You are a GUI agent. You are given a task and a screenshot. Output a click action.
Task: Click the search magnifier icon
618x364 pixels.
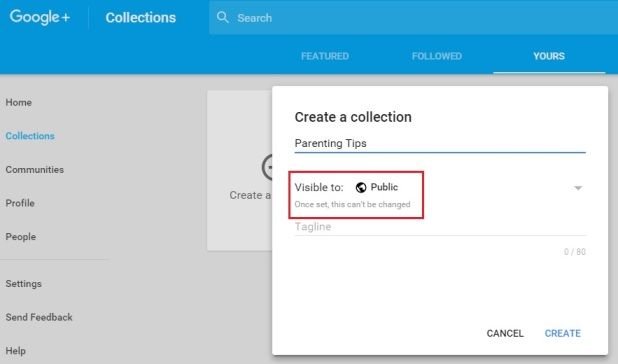pos(223,17)
